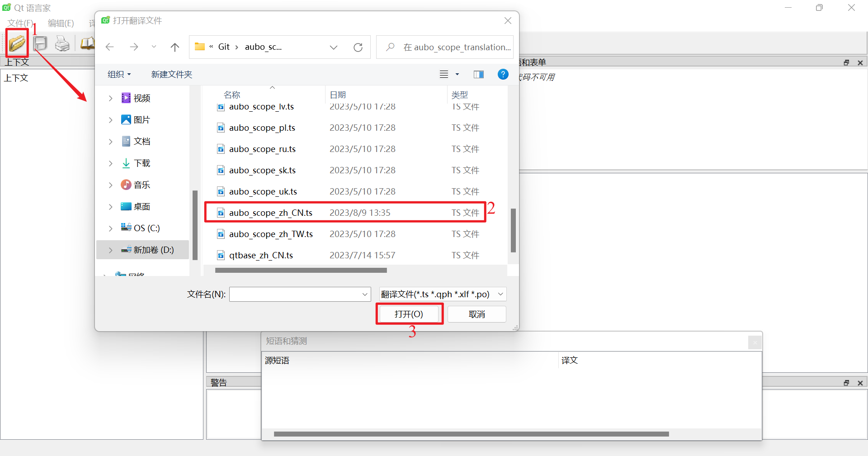The width and height of the screenshot is (868, 456).
Task: Float the warnings panel
Action: (x=846, y=383)
